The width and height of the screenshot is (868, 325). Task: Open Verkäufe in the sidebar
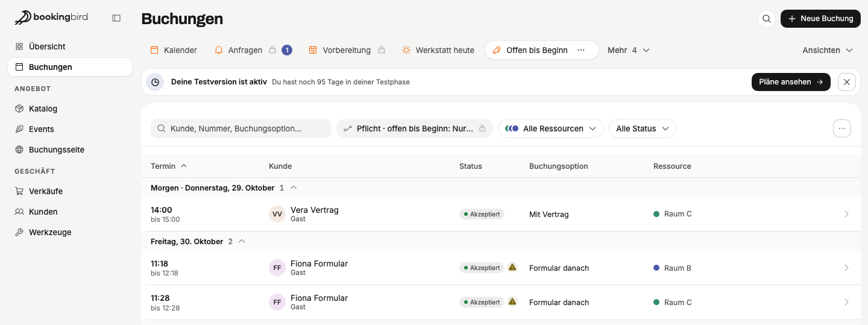[x=70, y=191]
